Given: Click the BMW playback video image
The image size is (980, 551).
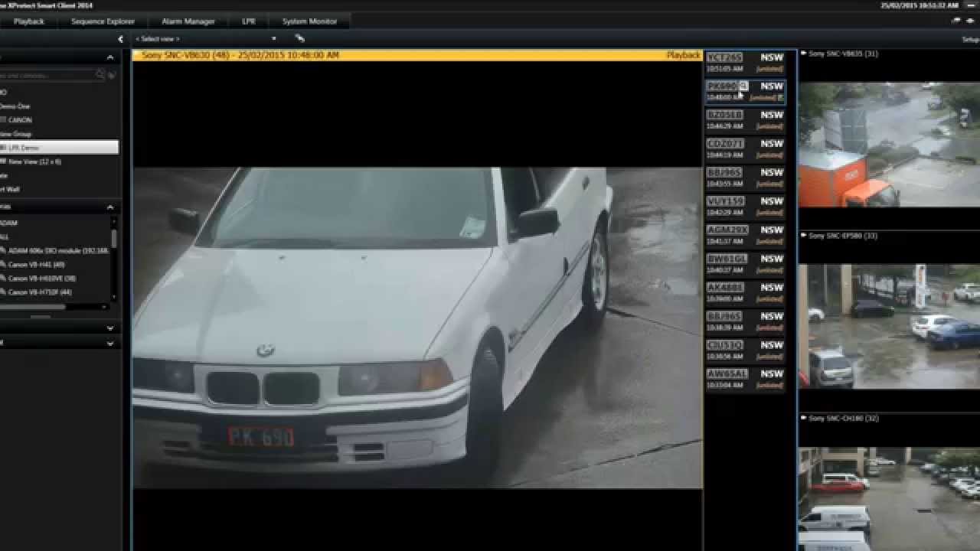Looking at the screenshot, I should pos(417,328).
